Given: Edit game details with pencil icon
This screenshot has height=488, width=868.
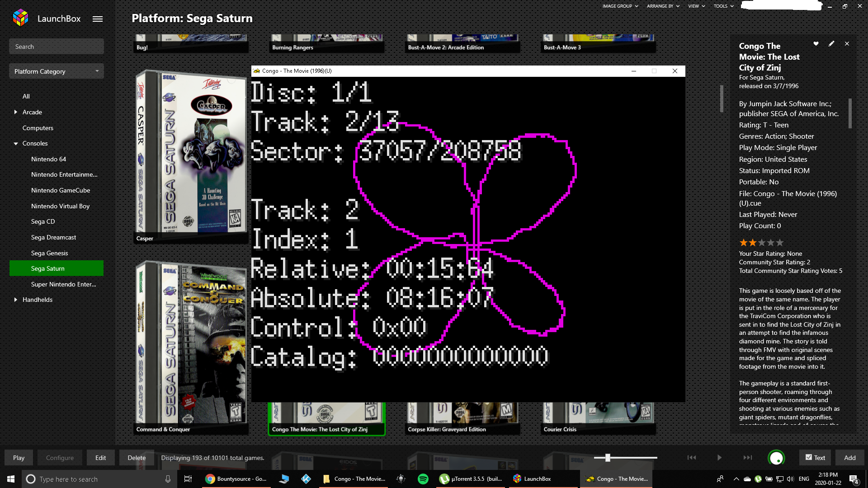Looking at the screenshot, I should pos(831,44).
